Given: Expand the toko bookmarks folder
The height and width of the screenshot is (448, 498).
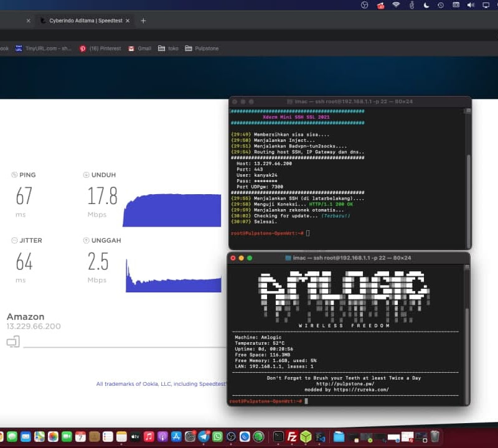Looking at the screenshot, I should click(x=168, y=49).
